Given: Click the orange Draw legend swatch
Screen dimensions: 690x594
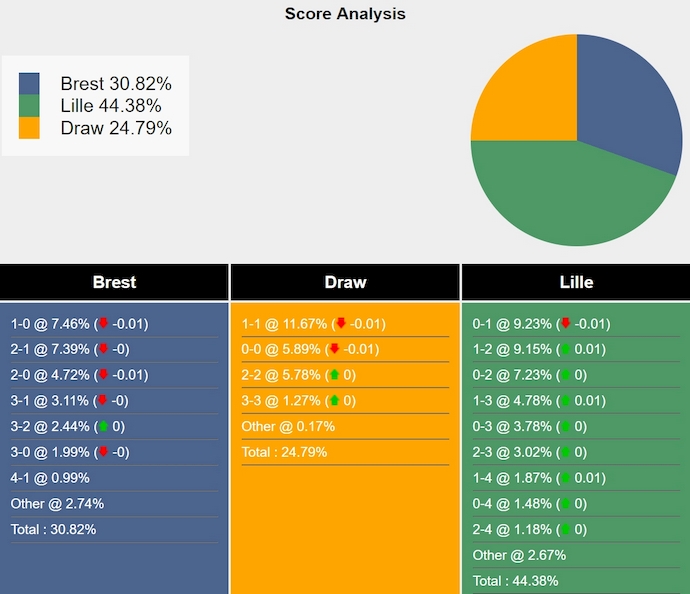Looking at the screenshot, I should (x=29, y=128).
